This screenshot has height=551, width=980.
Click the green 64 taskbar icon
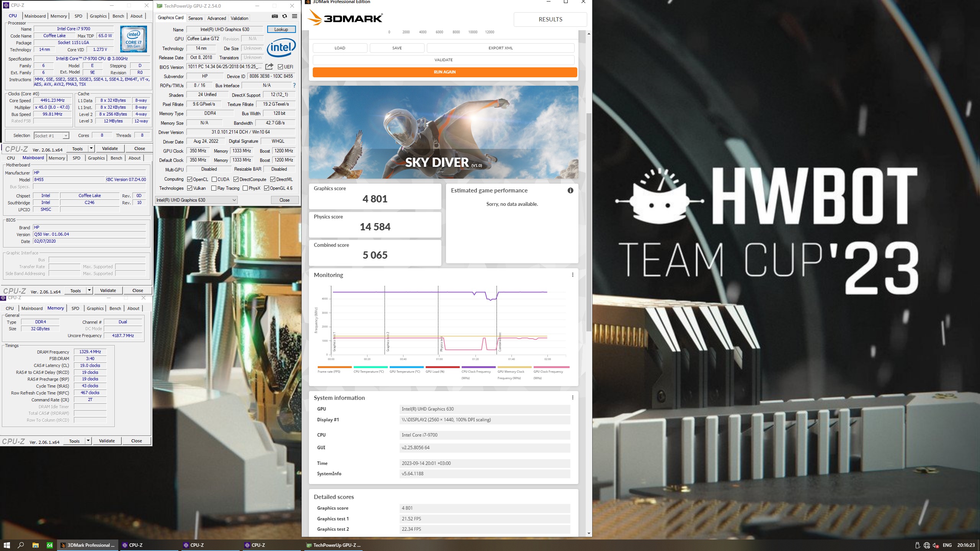(50, 545)
